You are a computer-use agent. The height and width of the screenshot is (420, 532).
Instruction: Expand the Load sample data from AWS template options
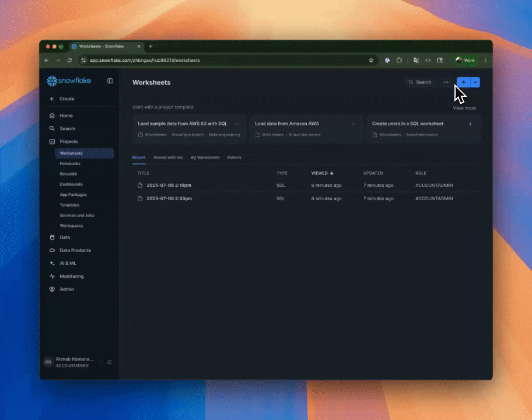click(x=236, y=124)
